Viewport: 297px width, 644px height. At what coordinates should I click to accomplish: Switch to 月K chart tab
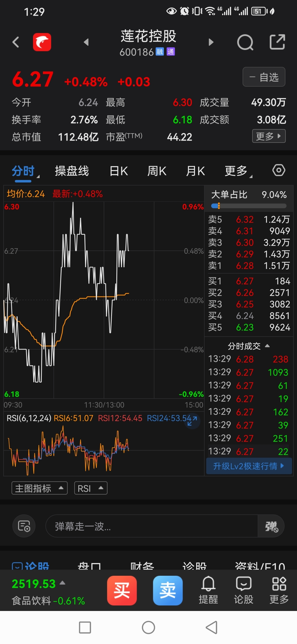pyautogui.click(x=196, y=171)
